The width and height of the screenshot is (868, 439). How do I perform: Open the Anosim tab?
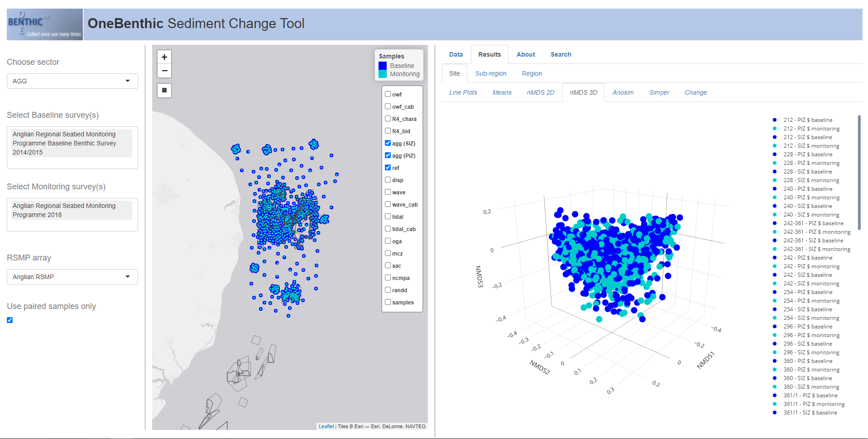coord(623,92)
